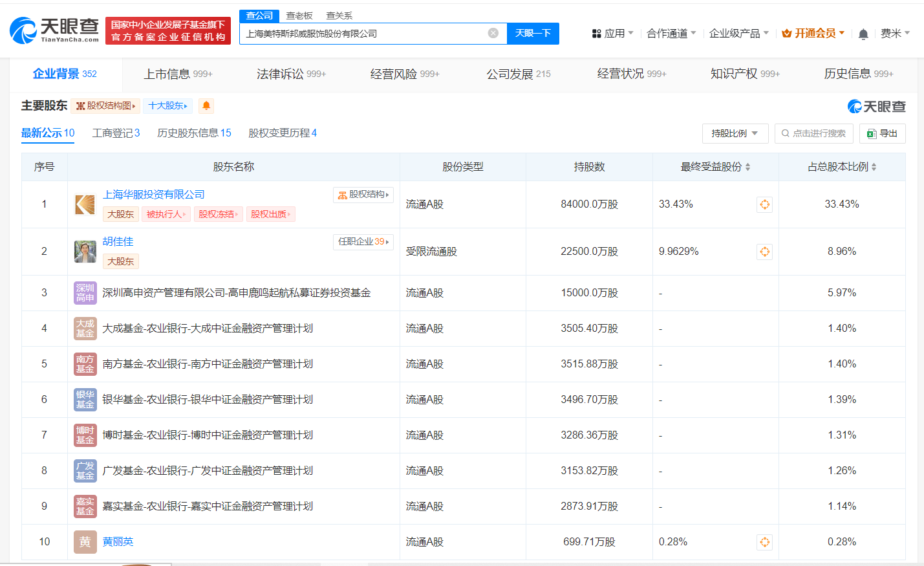Open the 股权结构图 chart button
924x566 pixels.
click(105, 105)
